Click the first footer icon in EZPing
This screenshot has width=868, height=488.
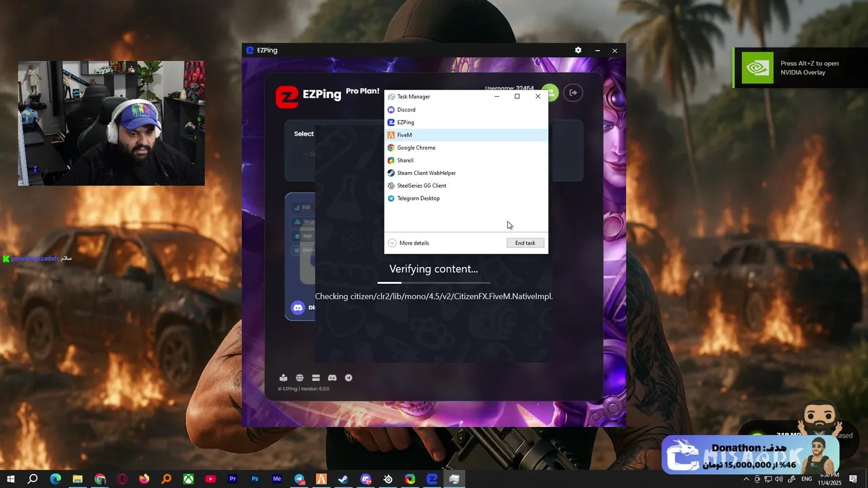click(283, 378)
